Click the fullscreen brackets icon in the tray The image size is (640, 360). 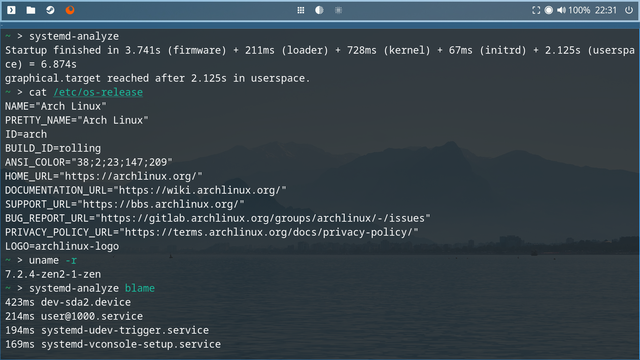tap(536, 10)
